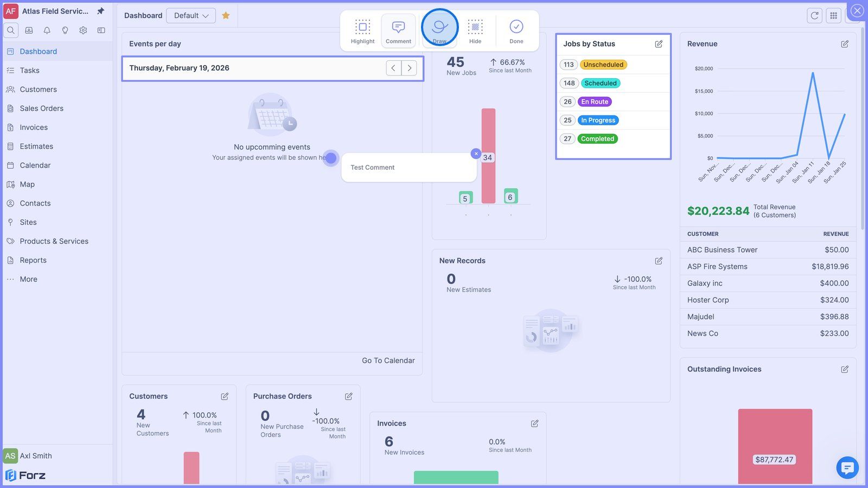
Task: Click the Go To Calendar link
Action: pos(388,361)
